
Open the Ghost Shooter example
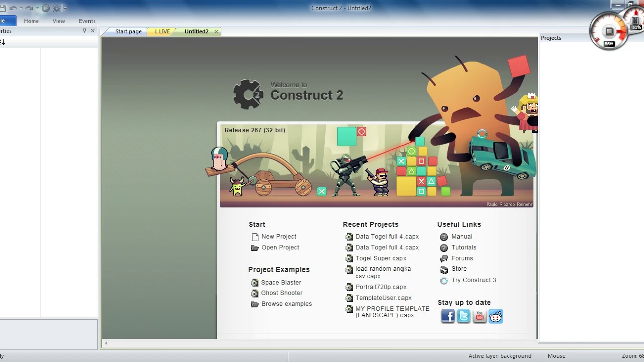point(282,293)
